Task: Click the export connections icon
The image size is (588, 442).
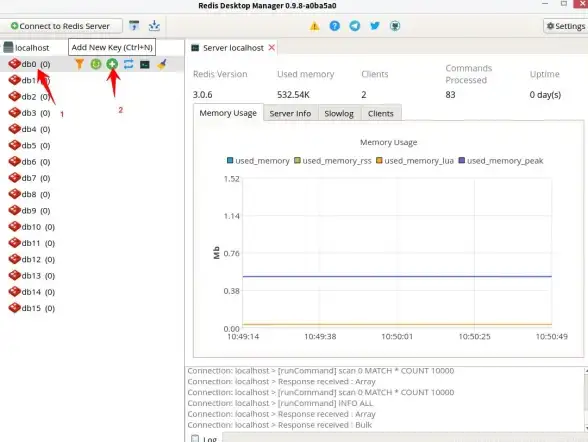Action: [154, 25]
